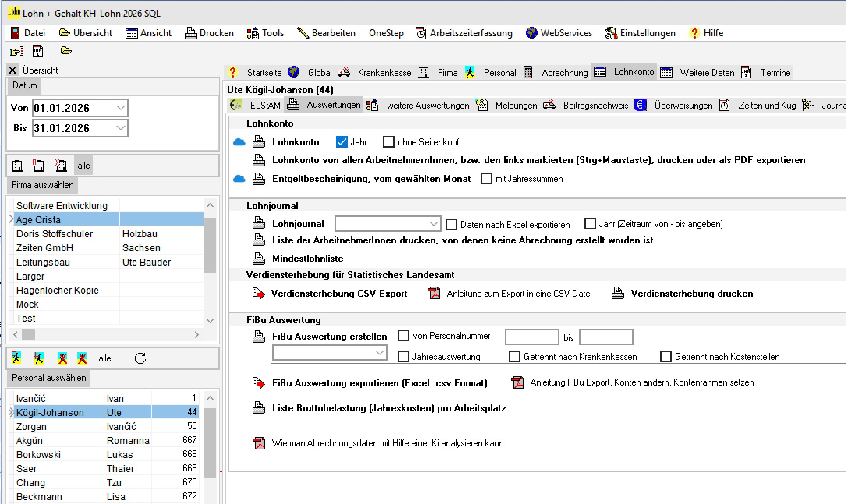Enable the ohne Seitenkopf checkbox
Screen dimensions: 846x504
388,142
